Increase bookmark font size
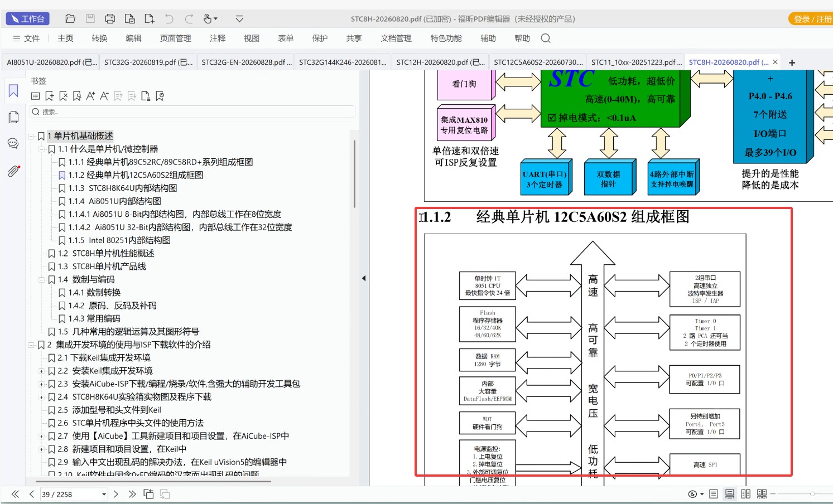 (90, 96)
